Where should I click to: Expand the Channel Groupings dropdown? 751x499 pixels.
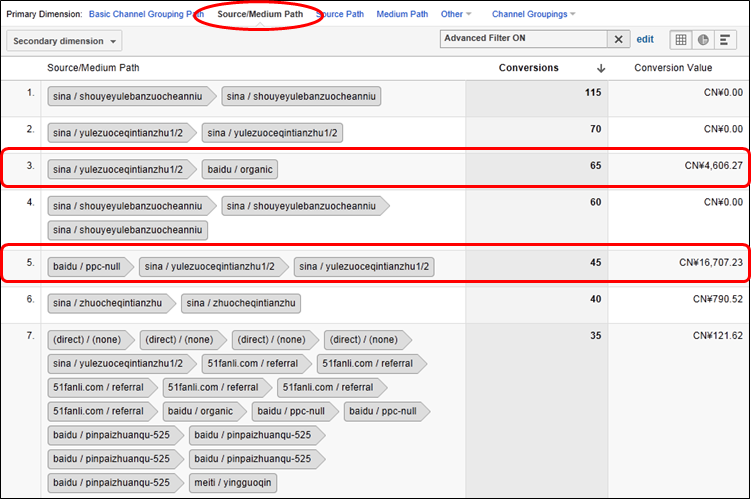tap(534, 14)
